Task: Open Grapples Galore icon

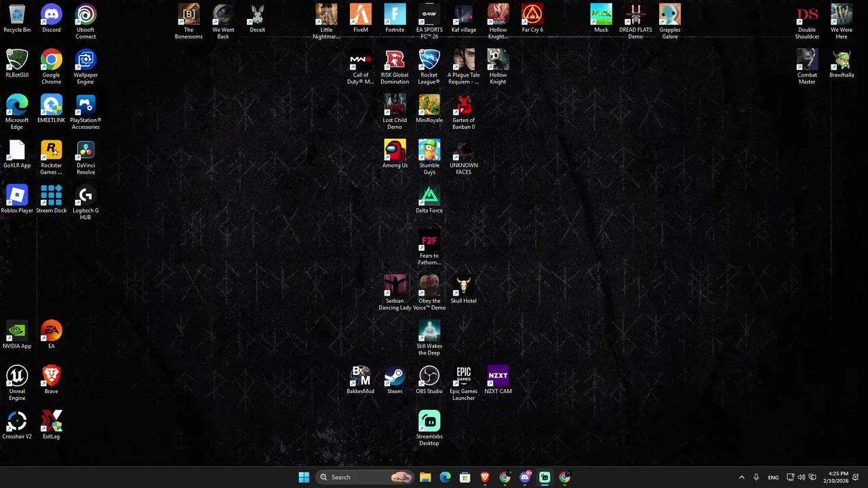Action: coord(670,22)
